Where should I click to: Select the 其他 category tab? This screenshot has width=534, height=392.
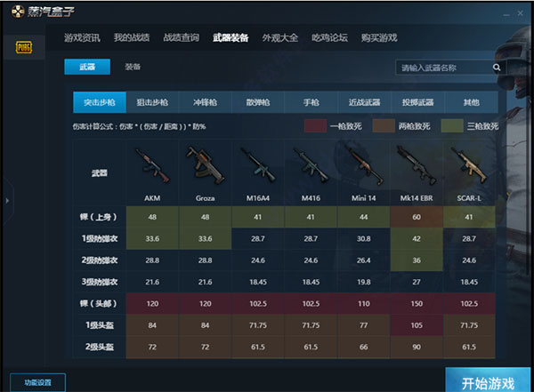click(472, 102)
